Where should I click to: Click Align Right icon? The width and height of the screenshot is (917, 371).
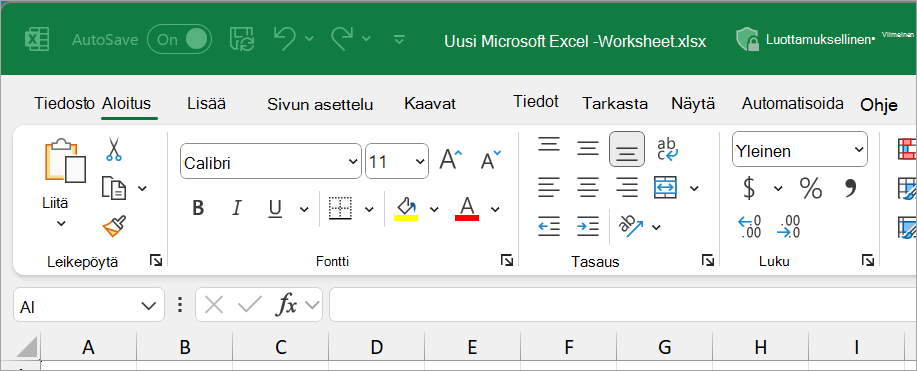(627, 187)
